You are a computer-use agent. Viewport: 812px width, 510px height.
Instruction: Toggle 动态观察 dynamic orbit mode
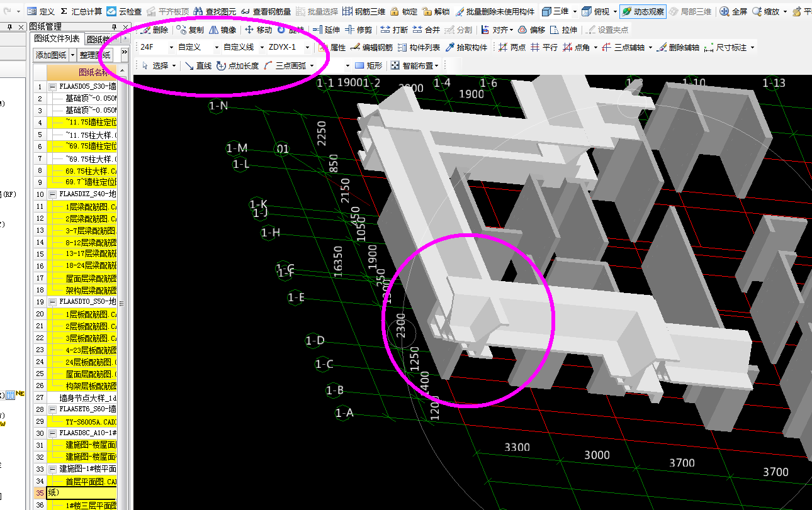643,11
